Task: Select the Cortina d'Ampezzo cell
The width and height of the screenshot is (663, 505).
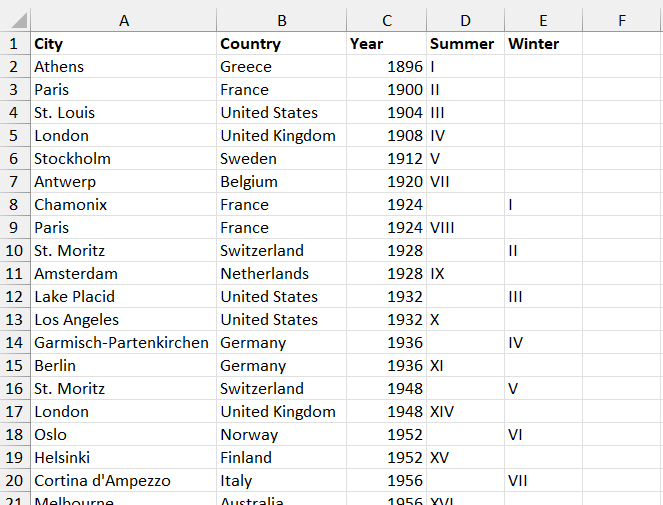Action: click(123, 481)
